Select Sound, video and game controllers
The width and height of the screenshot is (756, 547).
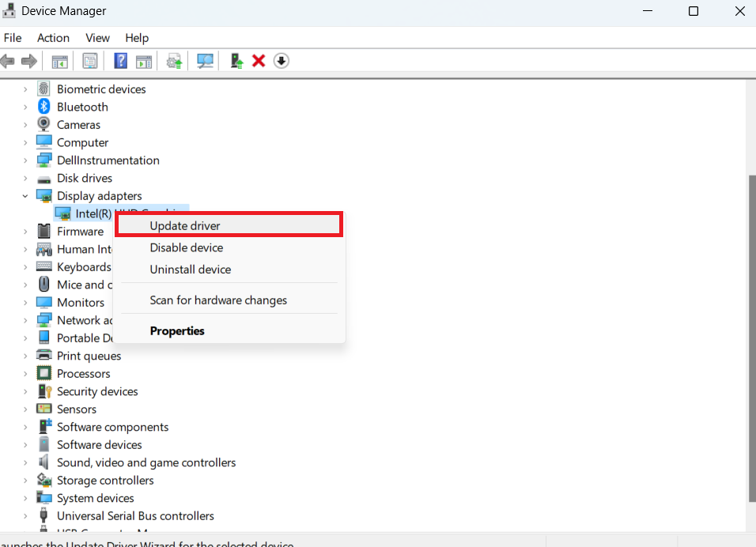coord(146,462)
